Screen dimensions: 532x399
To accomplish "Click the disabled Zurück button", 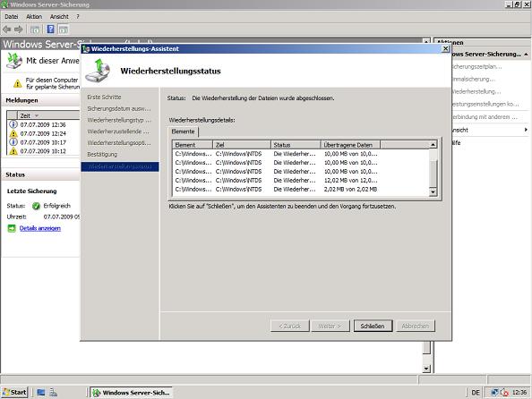I will coord(290,327).
